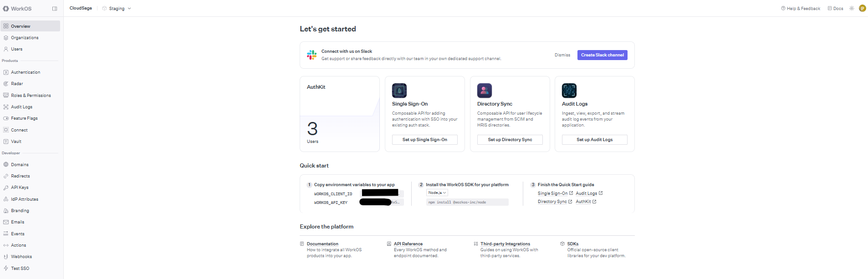This screenshot has height=279, width=868.
Task: Click Set up Audit Logs
Action: 595,140
